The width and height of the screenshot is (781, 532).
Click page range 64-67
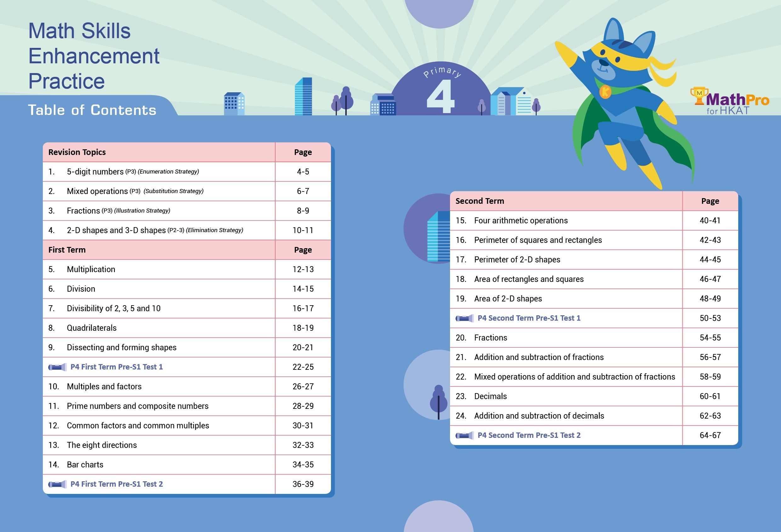click(x=710, y=436)
